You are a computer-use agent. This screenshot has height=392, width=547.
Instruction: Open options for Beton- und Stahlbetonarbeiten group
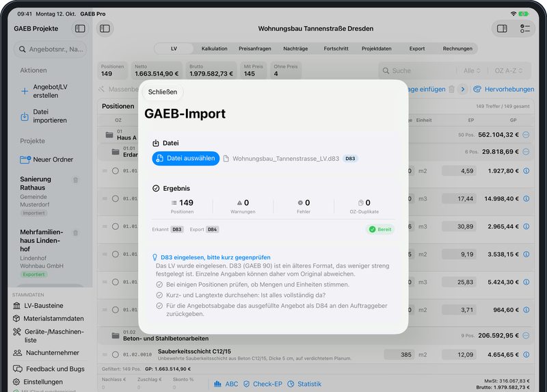coord(526,335)
